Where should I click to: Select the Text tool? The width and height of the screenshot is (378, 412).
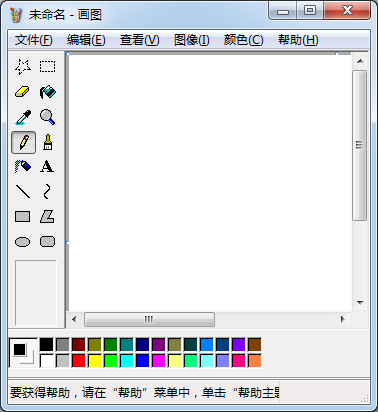pyautogui.click(x=47, y=166)
